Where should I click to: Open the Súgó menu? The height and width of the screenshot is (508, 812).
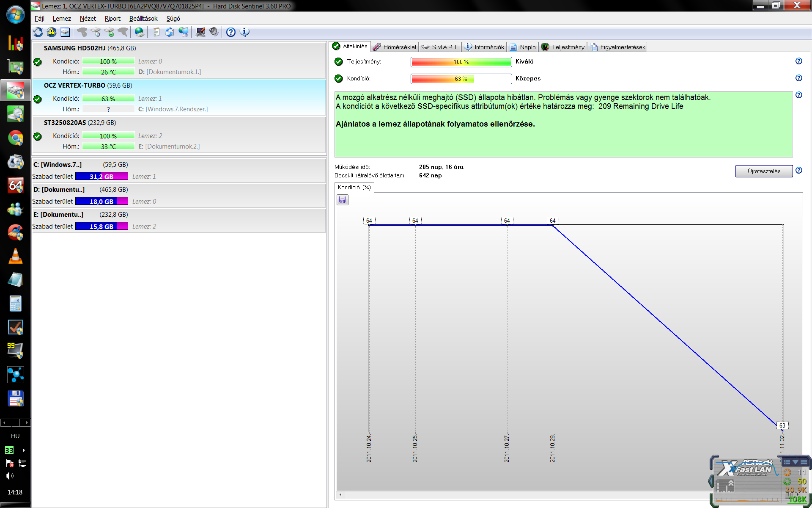(x=173, y=19)
